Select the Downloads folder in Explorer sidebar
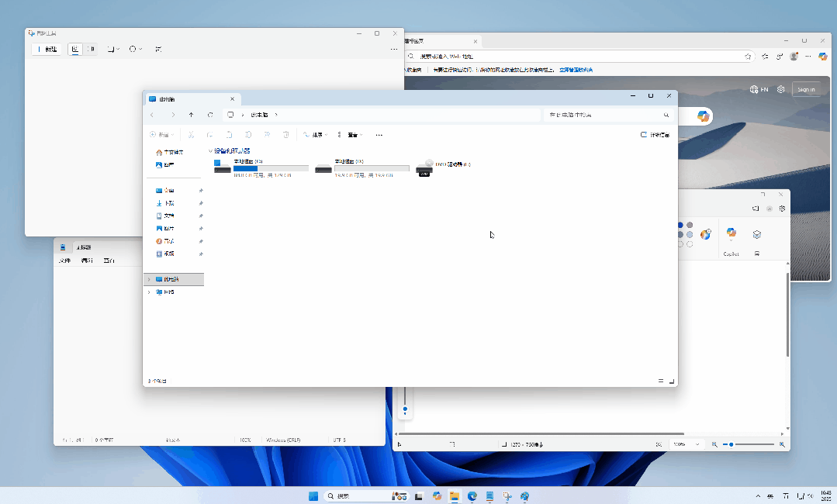The width and height of the screenshot is (837, 504). pos(165,203)
